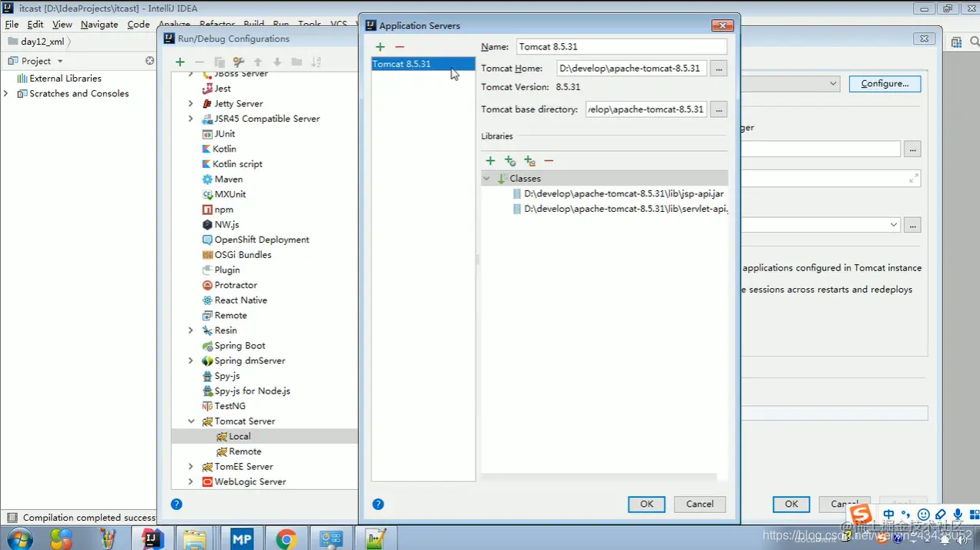Select the Protractor configuration type
The image size is (980, 550).
pyautogui.click(x=236, y=285)
